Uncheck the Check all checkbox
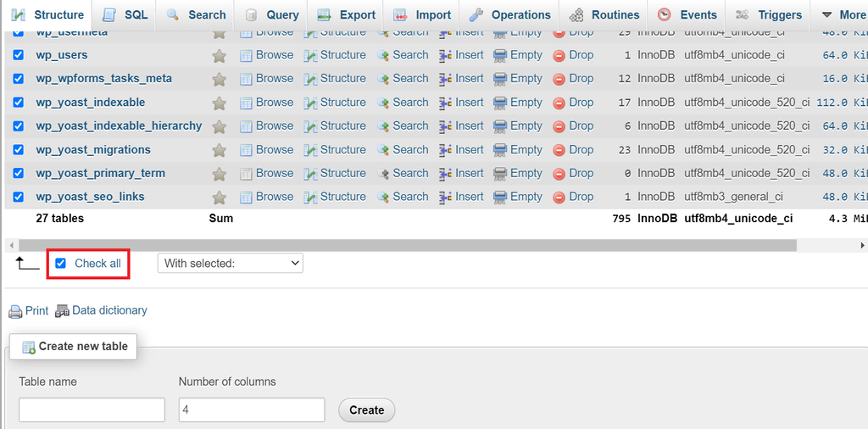868x429 pixels. tap(60, 264)
